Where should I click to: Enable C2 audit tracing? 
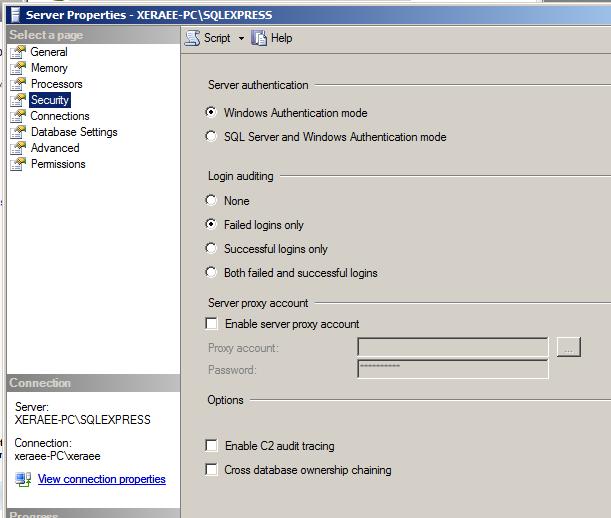coord(211,446)
